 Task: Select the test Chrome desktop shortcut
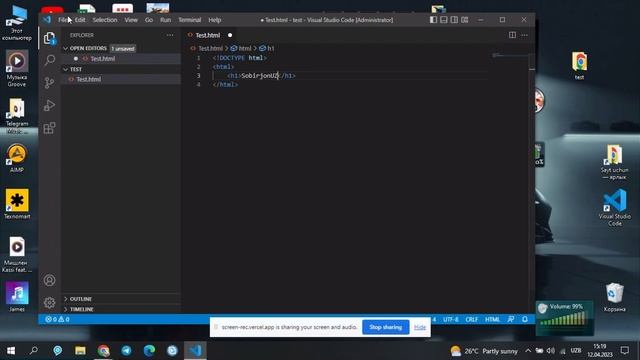pyautogui.click(x=580, y=65)
